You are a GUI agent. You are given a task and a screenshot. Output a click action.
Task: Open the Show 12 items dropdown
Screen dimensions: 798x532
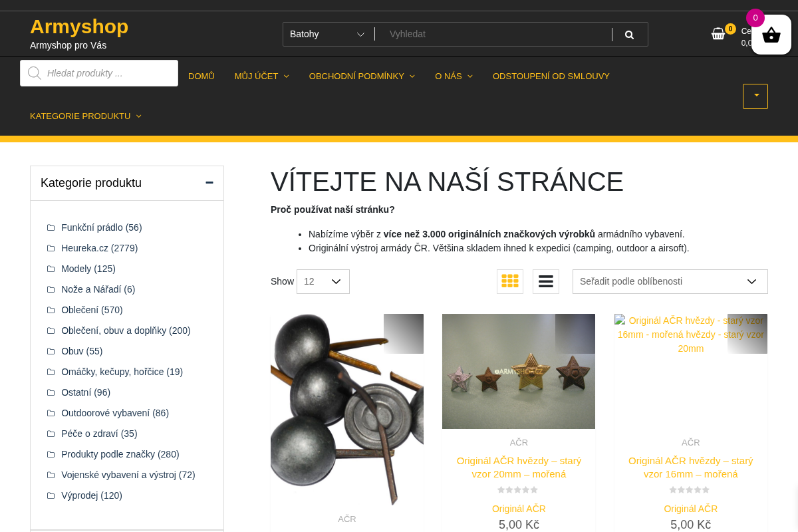tap(323, 281)
